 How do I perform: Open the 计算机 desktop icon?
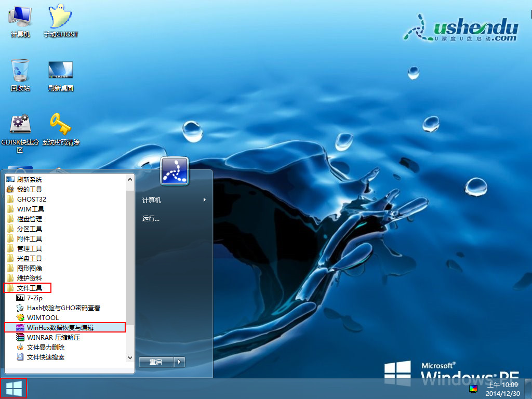tap(20, 21)
